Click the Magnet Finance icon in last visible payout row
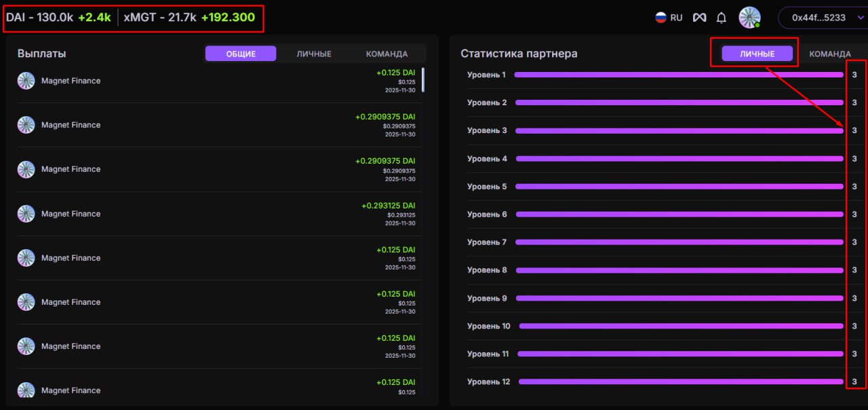The image size is (868, 410). (x=26, y=390)
